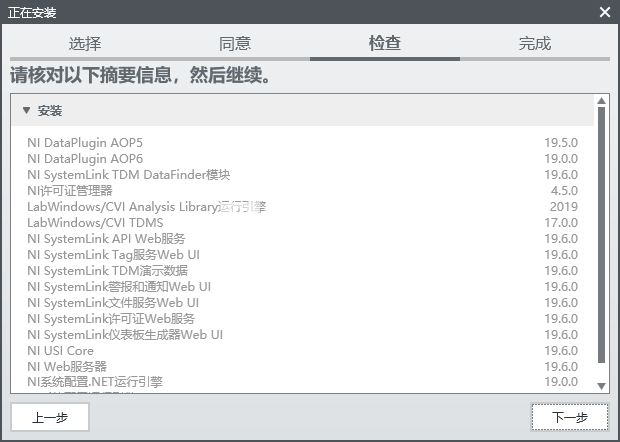Image resolution: width=620 pixels, height=442 pixels.
Task: Select NI系统配置.NET运行引擎 entry
Action: click(x=302, y=382)
